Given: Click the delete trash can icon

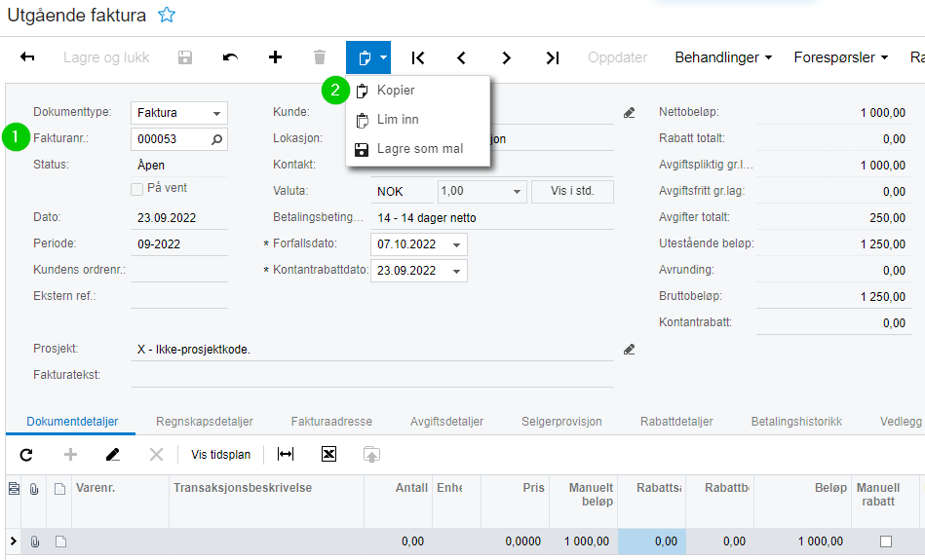Looking at the screenshot, I should pos(319,57).
